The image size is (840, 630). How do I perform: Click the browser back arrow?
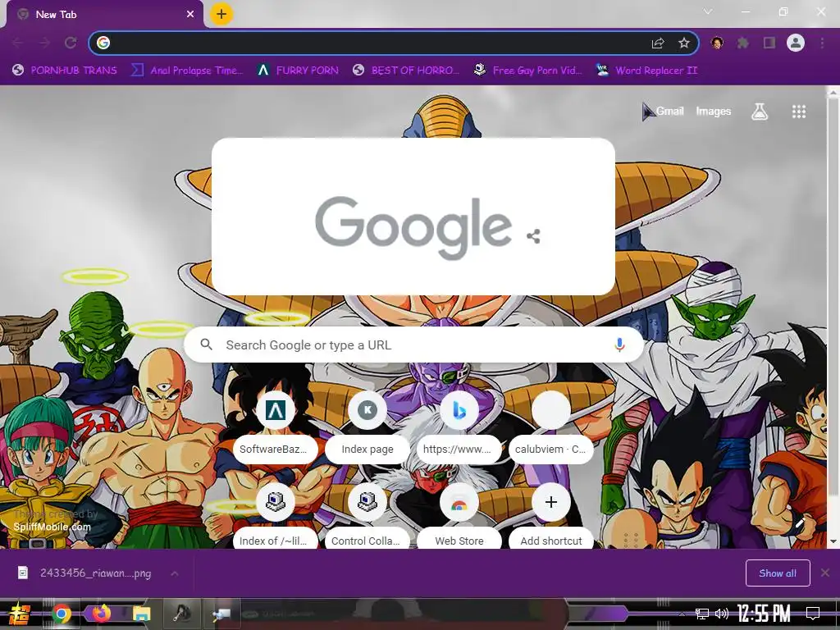[18, 43]
